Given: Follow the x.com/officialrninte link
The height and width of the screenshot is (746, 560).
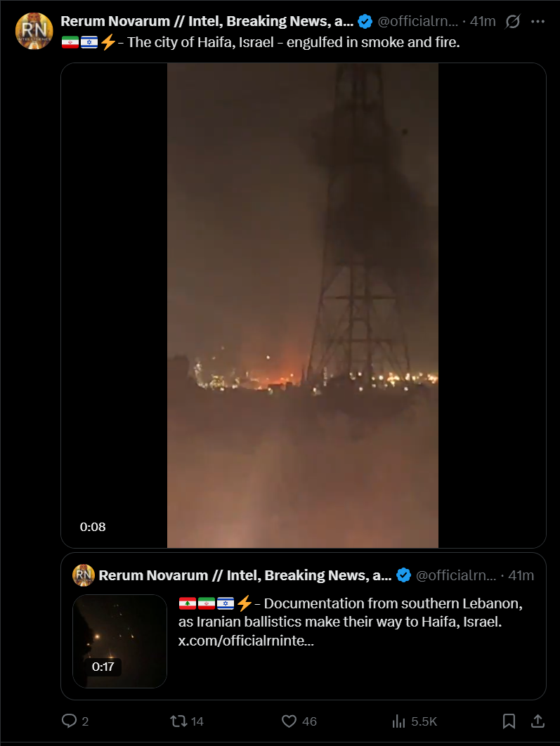Looking at the screenshot, I should 246,641.
